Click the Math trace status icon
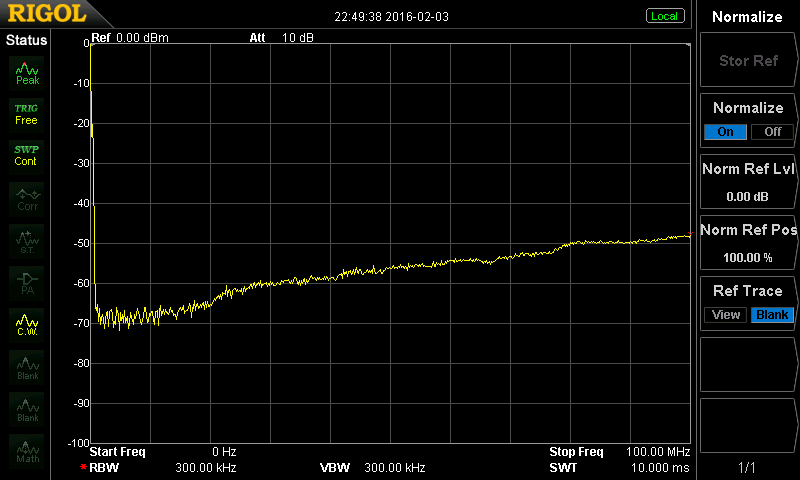800x480 pixels. [x=27, y=451]
